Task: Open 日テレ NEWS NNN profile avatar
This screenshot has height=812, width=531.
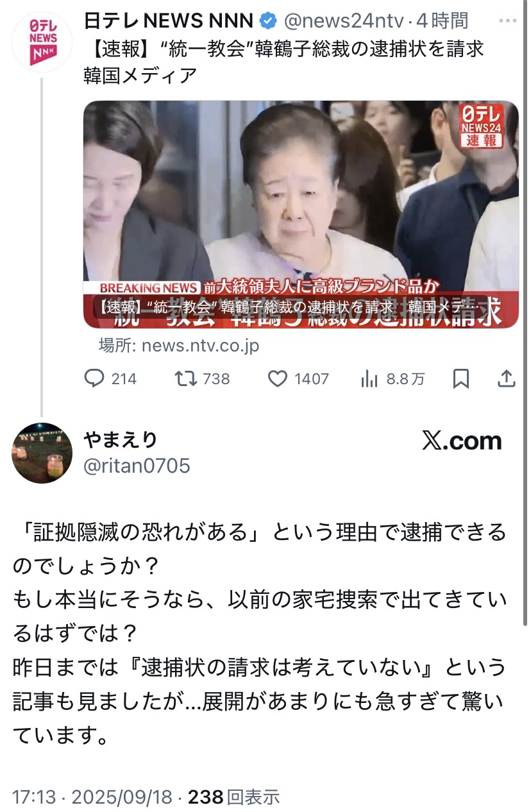Action: click(44, 42)
